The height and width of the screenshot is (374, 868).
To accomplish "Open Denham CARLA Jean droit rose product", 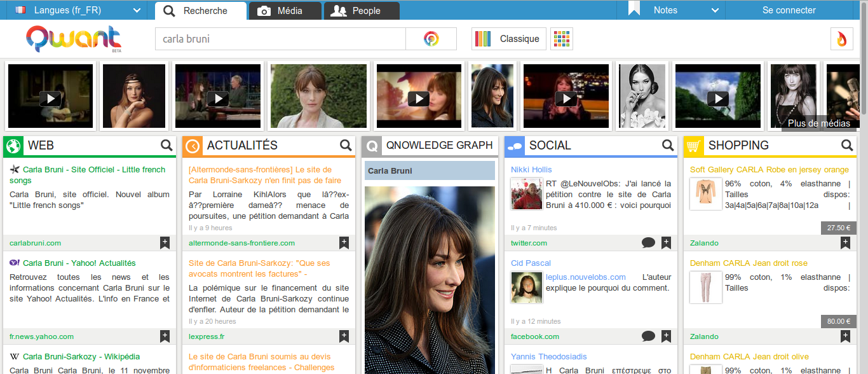I will [749, 263].
